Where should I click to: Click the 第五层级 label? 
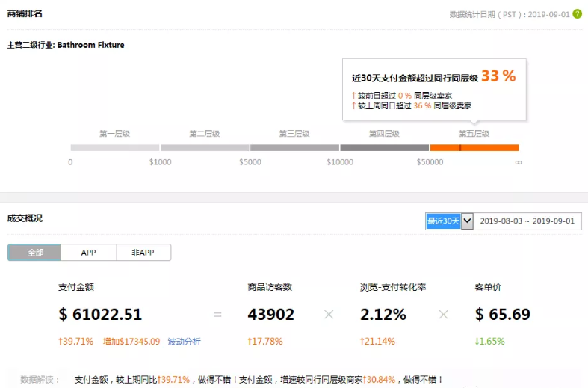[474, 134]
